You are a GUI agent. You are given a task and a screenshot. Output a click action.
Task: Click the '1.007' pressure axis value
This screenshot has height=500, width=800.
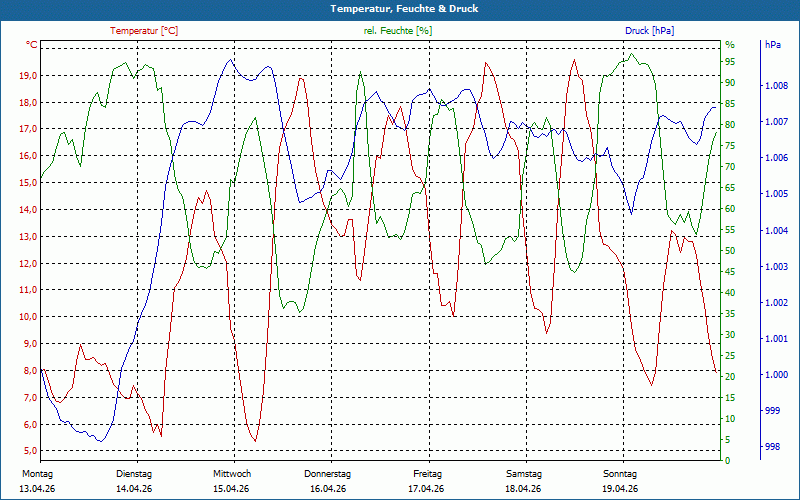pyautogui.click(x=777, y=122)
